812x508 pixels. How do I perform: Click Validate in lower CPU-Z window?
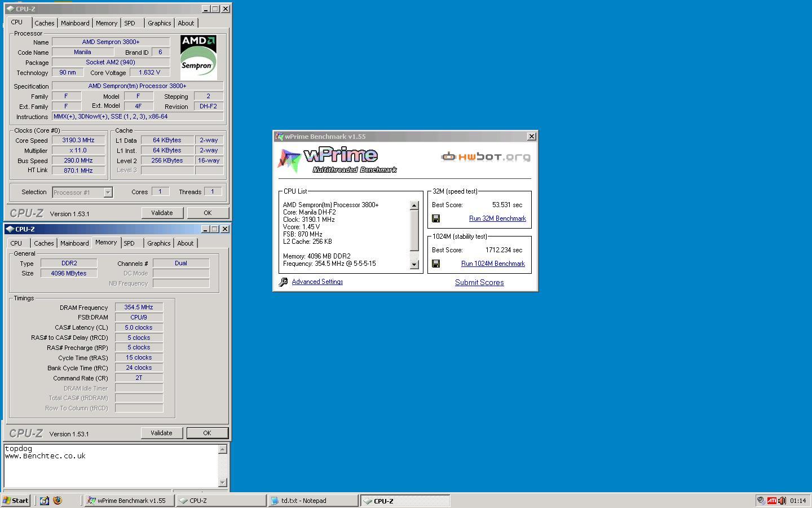coord(161,433)
